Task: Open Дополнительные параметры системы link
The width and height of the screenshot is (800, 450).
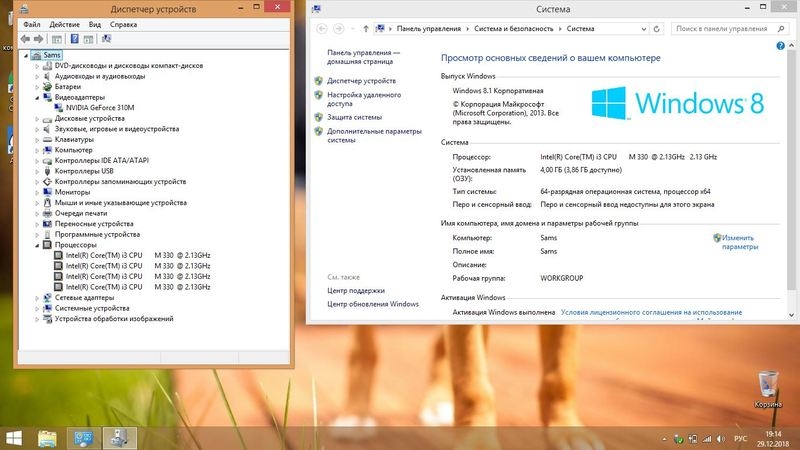Action: pos(374,135)
